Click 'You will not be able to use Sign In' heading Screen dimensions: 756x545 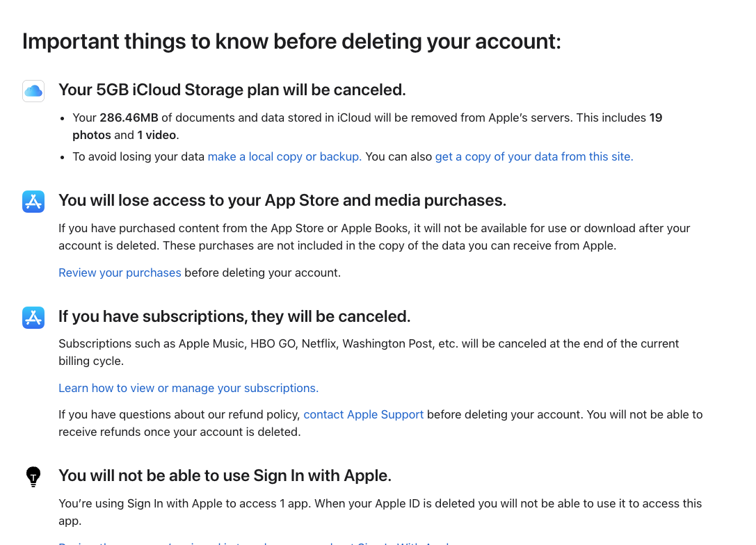pyautogui.click(x=225, y=475)
